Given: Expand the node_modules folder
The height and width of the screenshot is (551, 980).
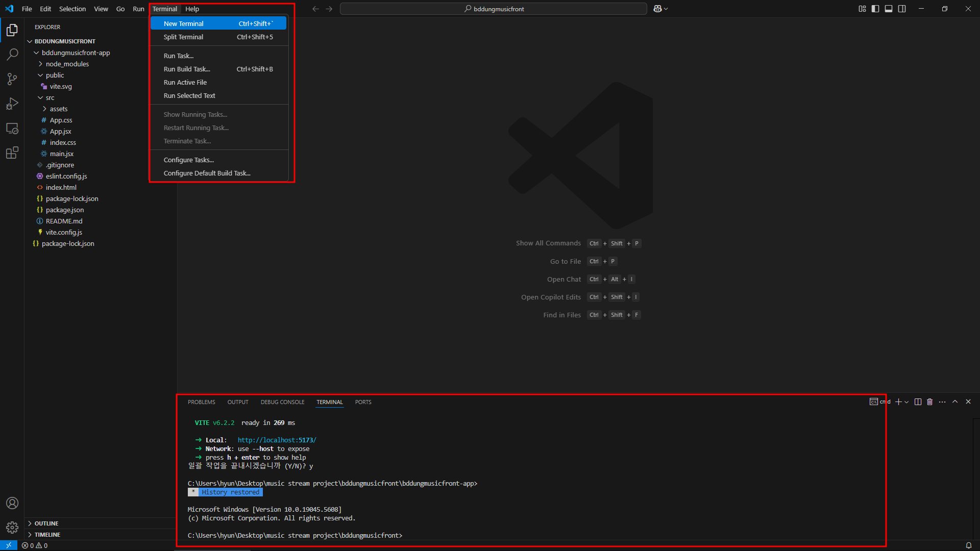Looking at the screenshot, I should click(x=67, y=64).
